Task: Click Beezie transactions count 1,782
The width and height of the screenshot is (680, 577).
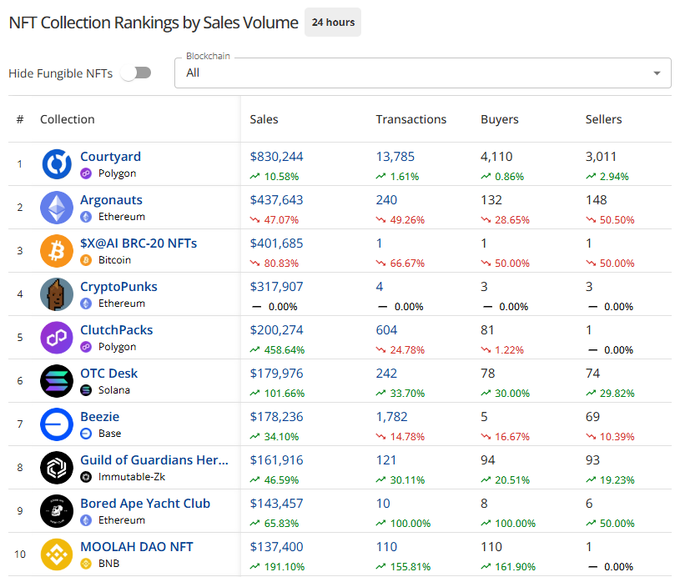Action: tap(392, 417)
